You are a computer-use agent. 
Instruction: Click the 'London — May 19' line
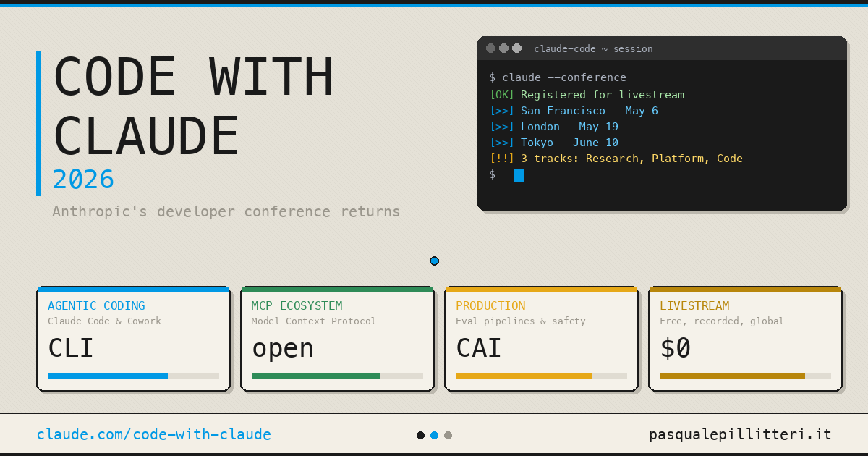[569, 127]
